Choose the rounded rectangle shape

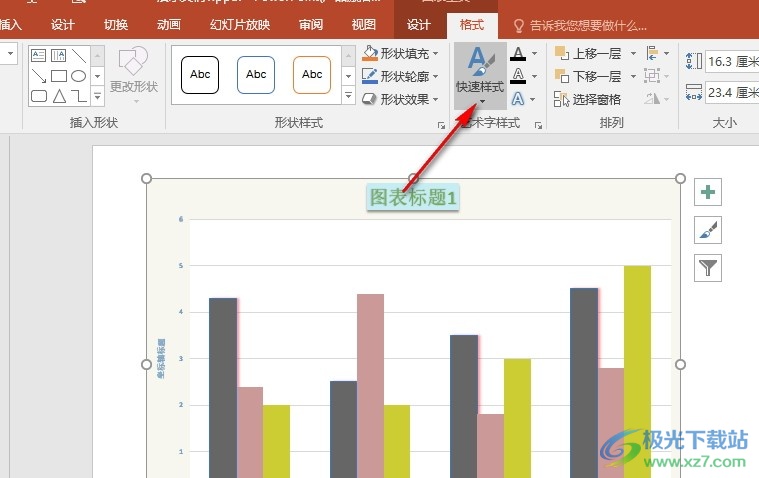38,96
